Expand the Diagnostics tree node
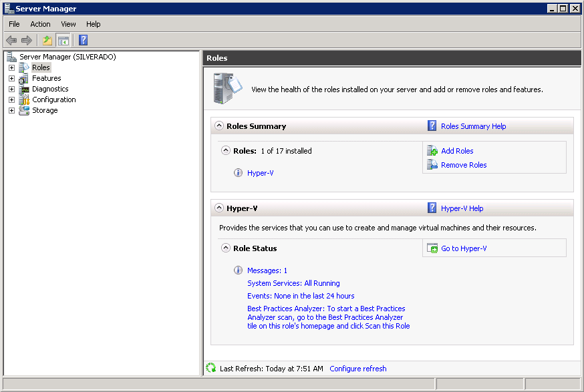The width and height of the screenshot is (584, 392). click(x=11, y=89)
